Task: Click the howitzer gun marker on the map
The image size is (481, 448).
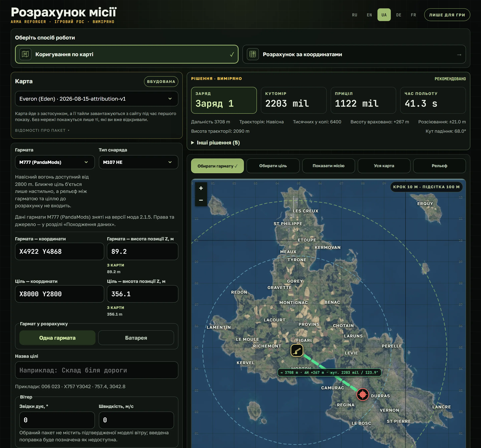Action: (x=297, y=350)
